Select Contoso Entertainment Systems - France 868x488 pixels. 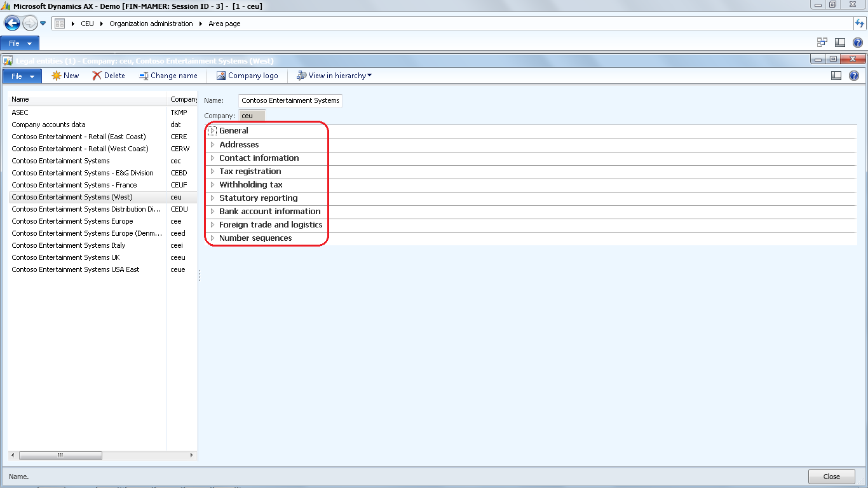point(103,185)
